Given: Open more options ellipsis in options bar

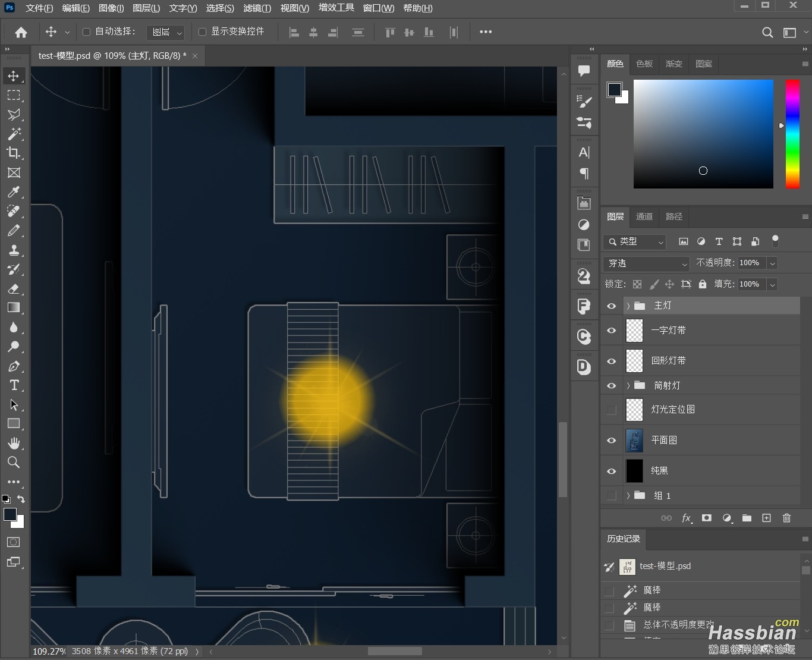Looking at the screenshot, I should (486, 32).
